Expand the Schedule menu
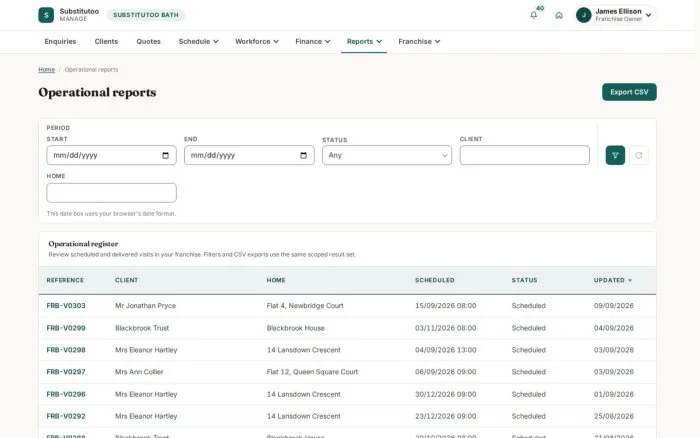700x438 pixels. tap(198, 42)
